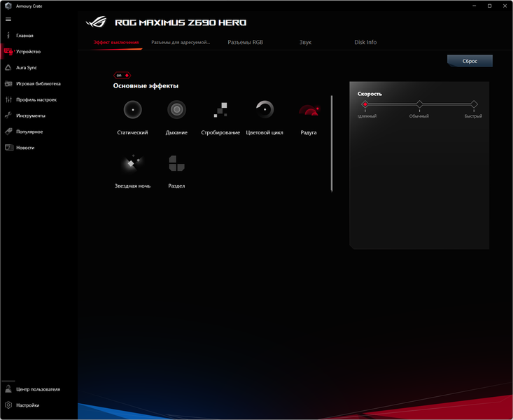Select the Радуга rainbow effect icon
Image resolution: width=513 pixels, height=420 pixels.
309,110
